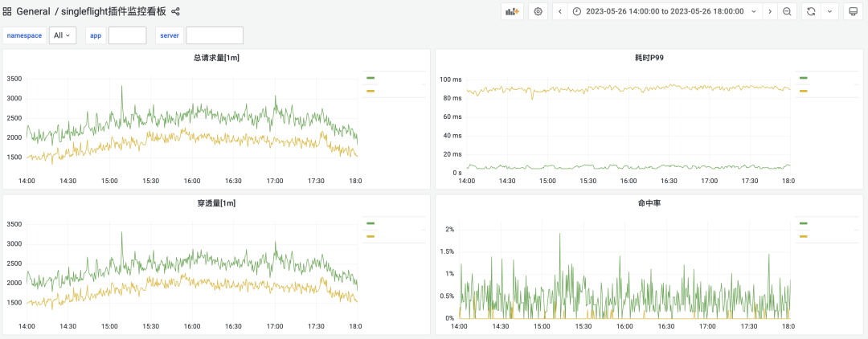Click the server variable label
868x339 pixels.
coord(170,35)
